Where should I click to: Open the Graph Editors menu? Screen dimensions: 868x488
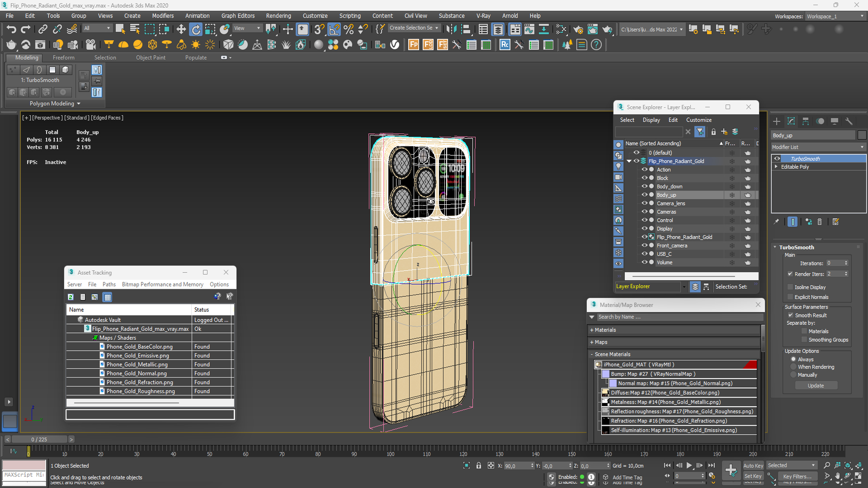tap(238, 16)
